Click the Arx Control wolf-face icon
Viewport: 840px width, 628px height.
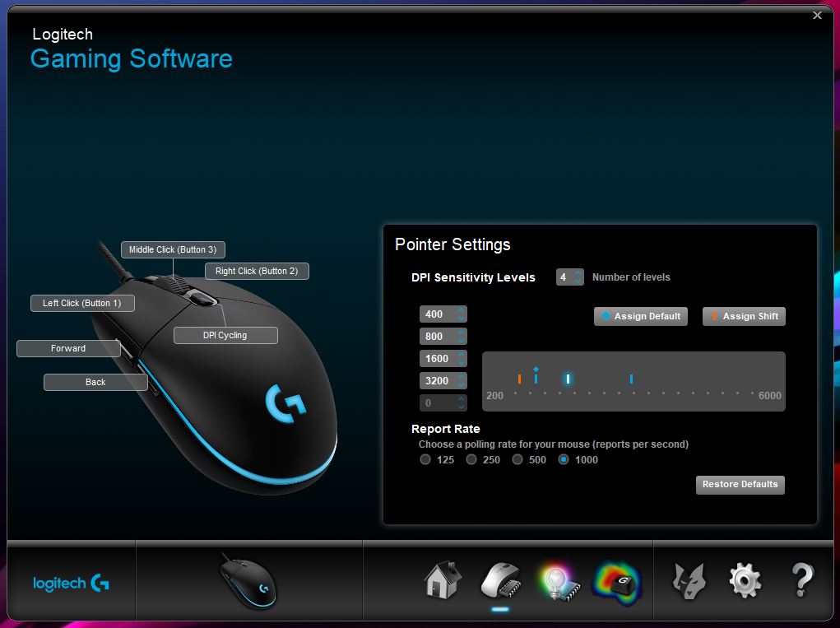tap(689, 580)
